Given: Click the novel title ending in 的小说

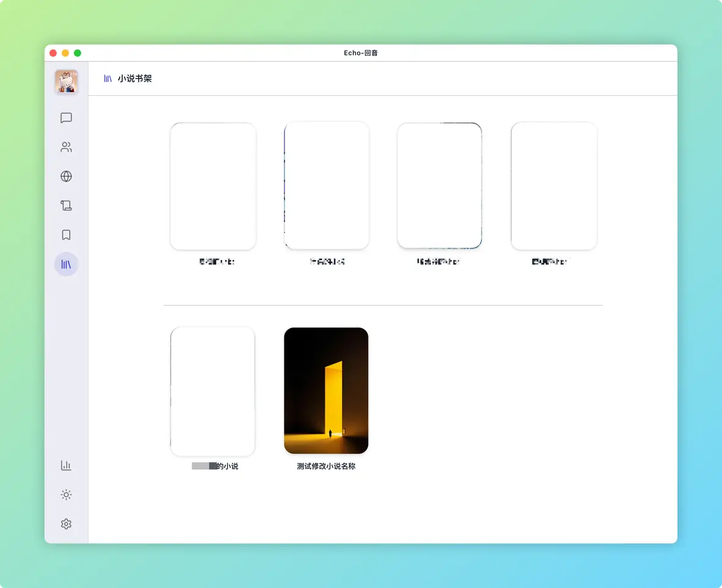Looking at the screenshot, I should tap(215, 466).
